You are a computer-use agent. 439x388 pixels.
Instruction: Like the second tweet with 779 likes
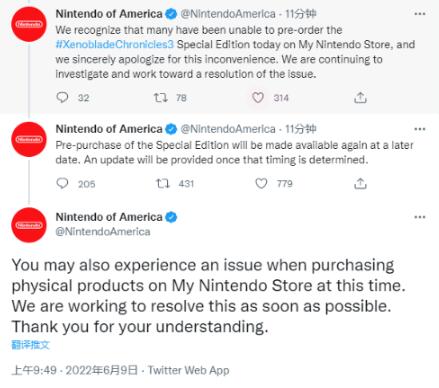tap(261, 183)
